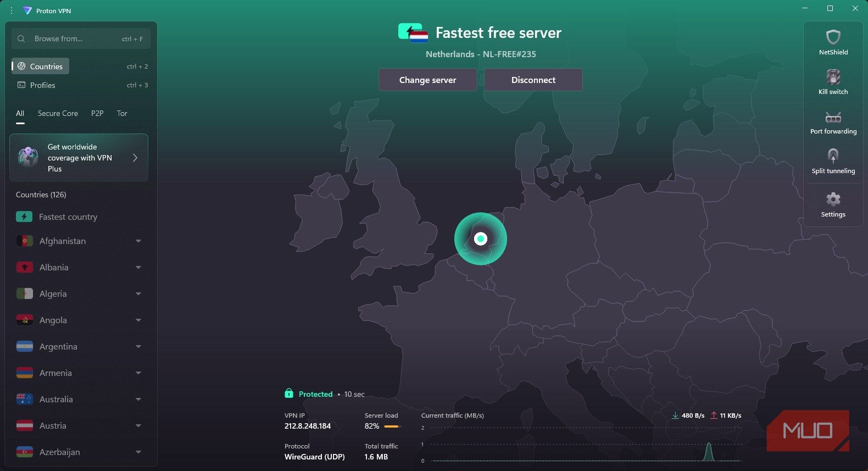Open the Get worldwide coverage VPN Plus banner
This screenshot has height=471, width=868.
pyautogui.click(x=79, y=158)
